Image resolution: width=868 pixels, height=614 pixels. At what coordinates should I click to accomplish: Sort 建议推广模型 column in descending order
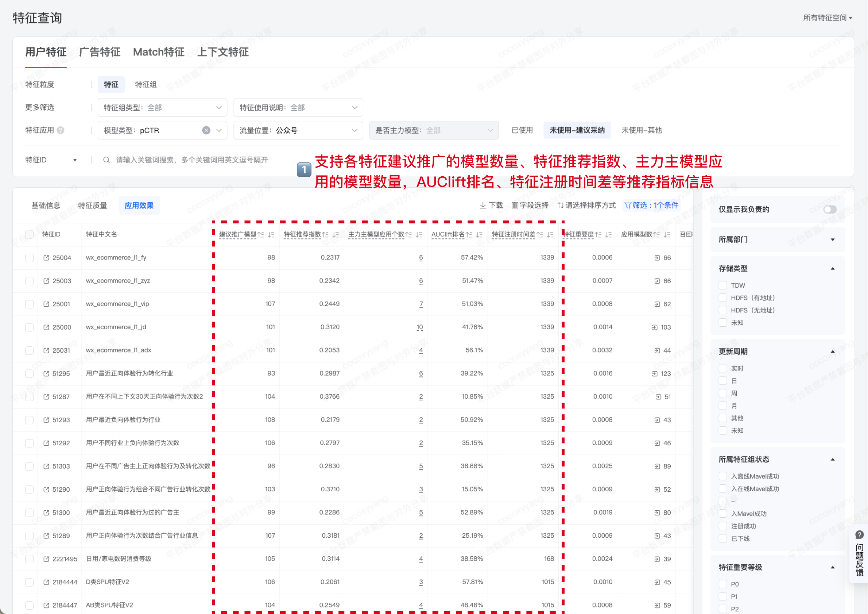[271, 235]
